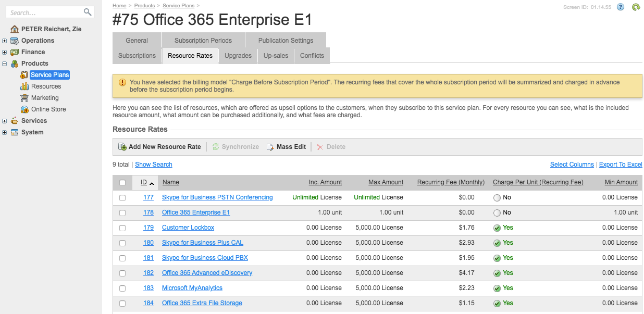Open the Publication Settings tab
Viewport: 644px width, 314px height.
pos(285,40)
